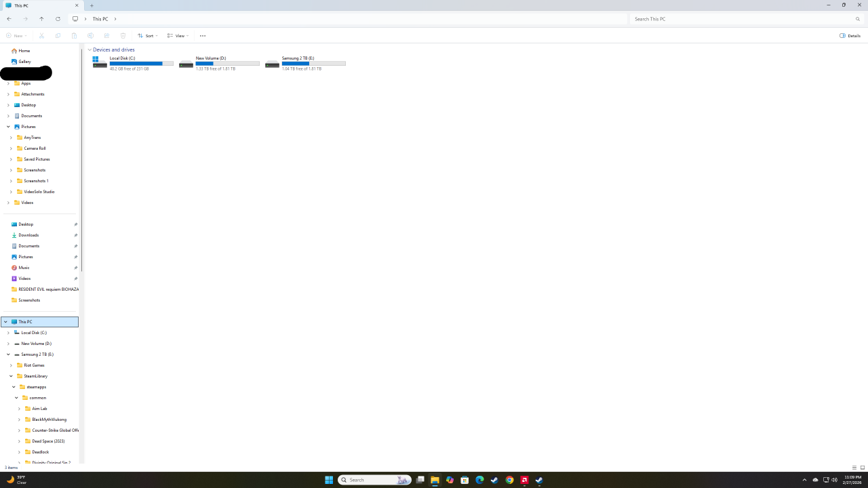Collapse the SteamLibrary folder in the tree

(x=11, y=376)
